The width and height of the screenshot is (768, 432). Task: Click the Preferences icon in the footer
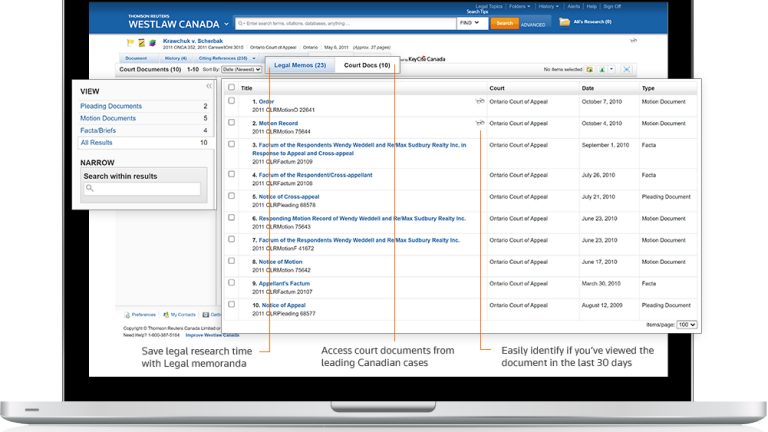pyautogui.click(x=127, y=315)
